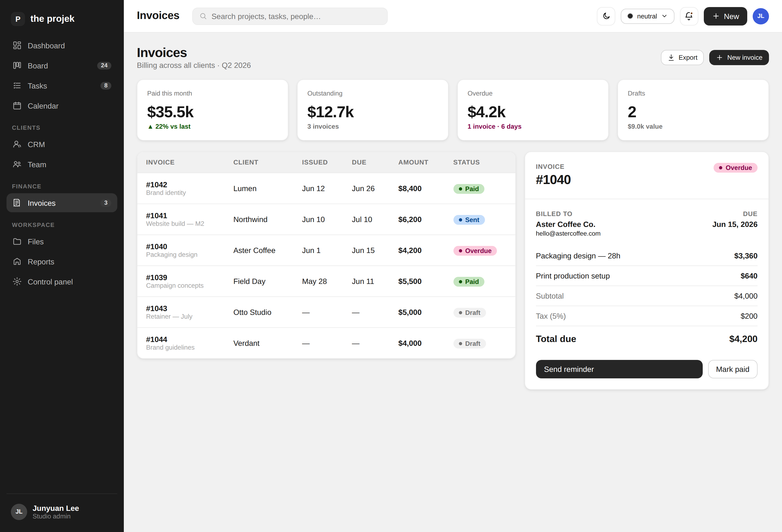Select invoice #1039 Campaign concepts row
Viewport: 782px width, 532px height.
(x=326, y=281)
